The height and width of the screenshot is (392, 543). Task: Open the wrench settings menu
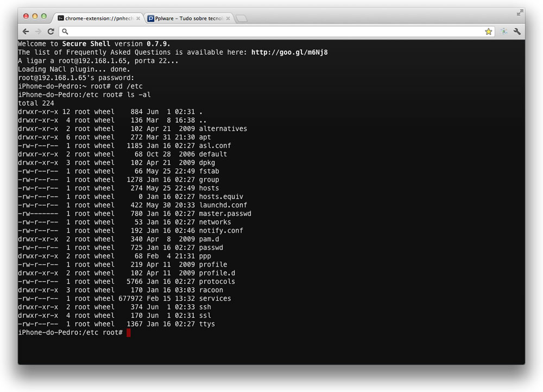click(x=517, y=31)
